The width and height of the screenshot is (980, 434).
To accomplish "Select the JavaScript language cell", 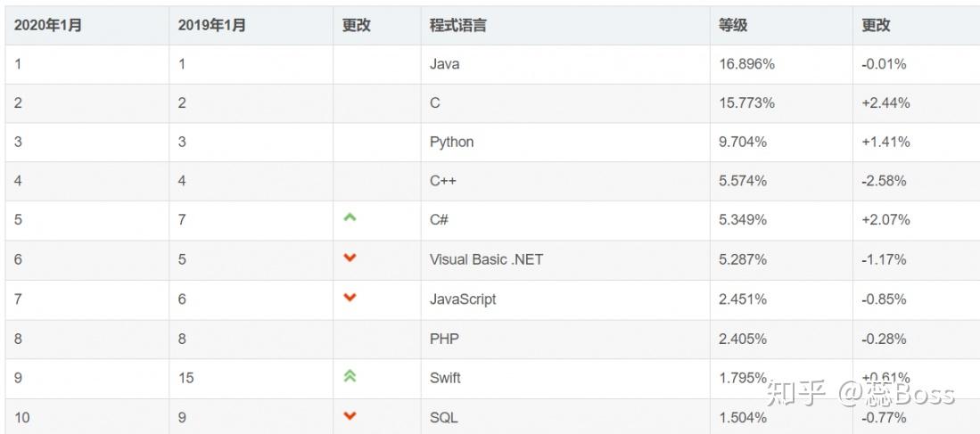I will pyautogui.click(x=463, y=299).
